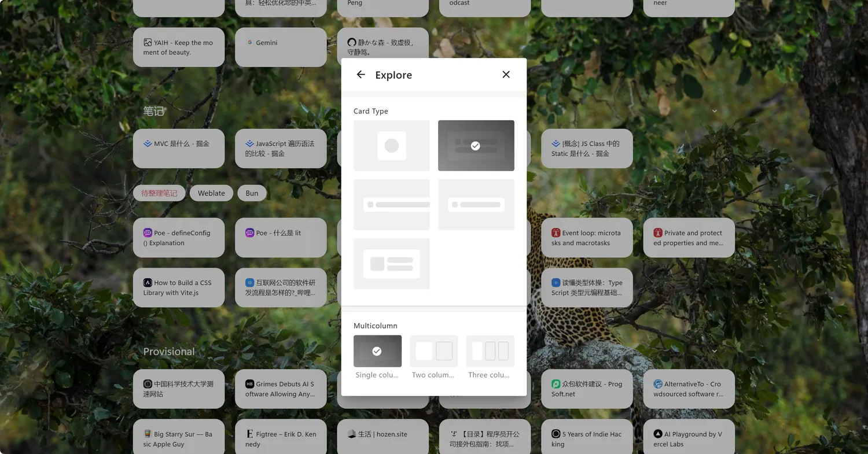Collapse the Provisional section chevron

pos(715,351)
